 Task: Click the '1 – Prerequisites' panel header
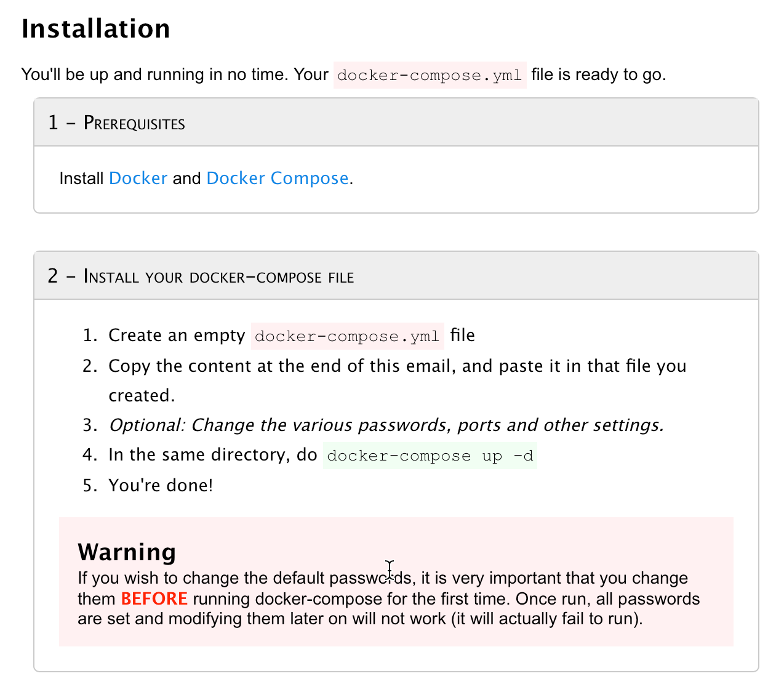(117, 123)
